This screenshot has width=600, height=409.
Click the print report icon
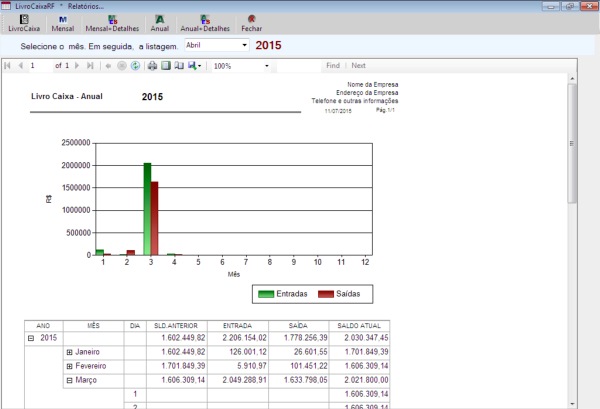(x=153, y=66)
